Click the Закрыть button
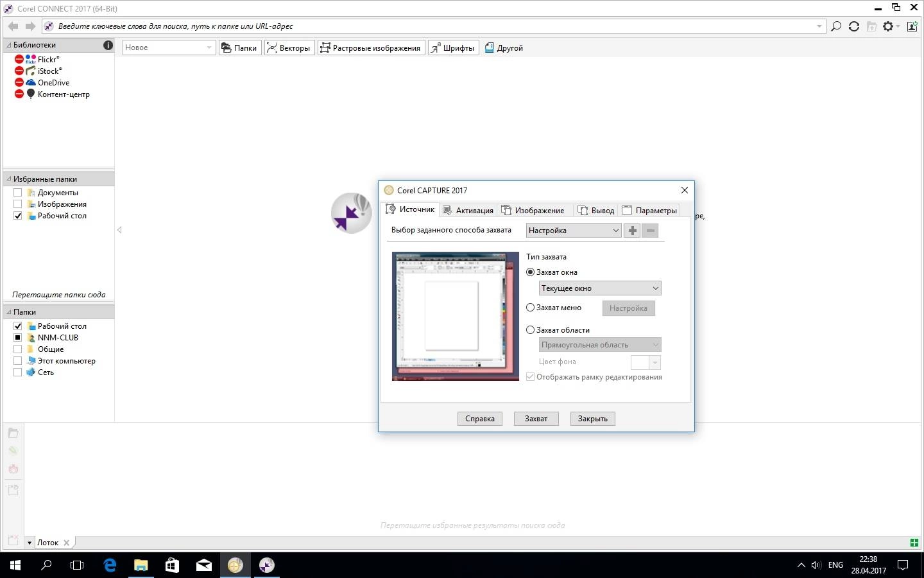924x578 pixels. pyautogui.click(x=593, y=419)
